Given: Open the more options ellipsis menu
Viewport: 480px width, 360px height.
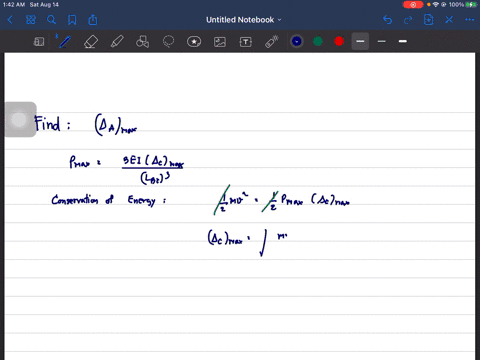Looking at the screenshot, I should [470, 20].
